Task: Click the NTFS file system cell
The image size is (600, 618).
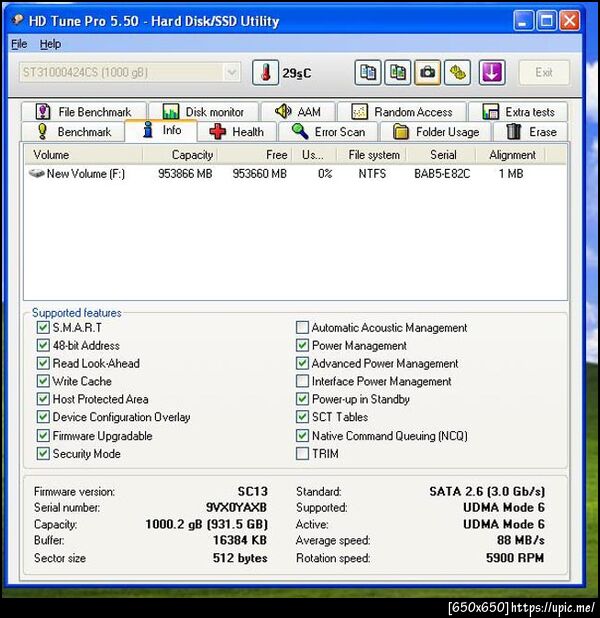Action: tap(372, 173)
